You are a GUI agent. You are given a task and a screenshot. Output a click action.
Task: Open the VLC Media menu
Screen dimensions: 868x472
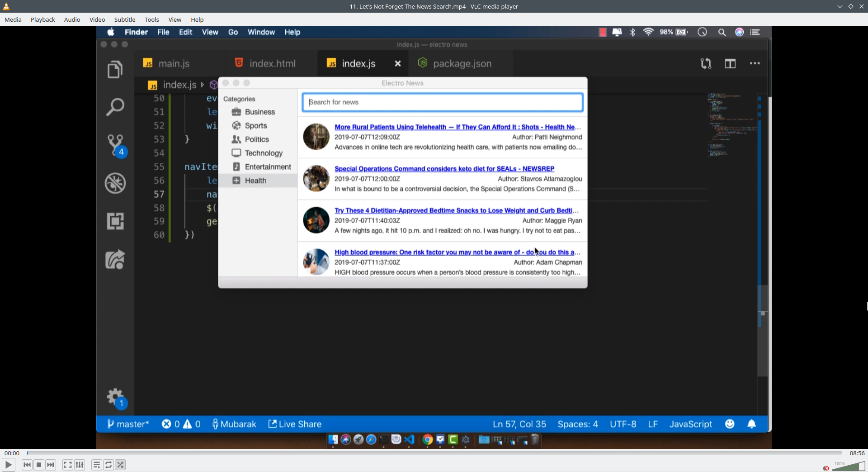[x=13, y=19]
